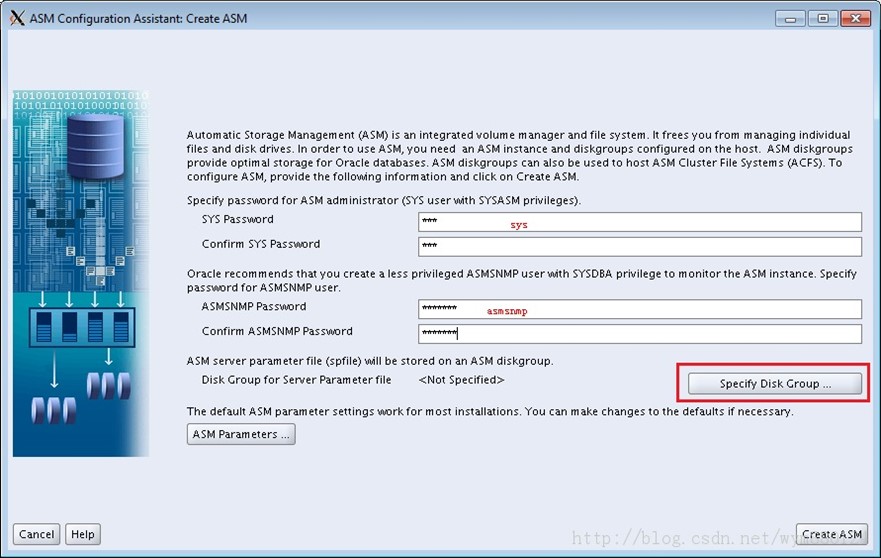The height and width of the screenshot is (558, 881).
Task: Click the 'ASMSNMP Password' label
Action: tap(254, 306)
